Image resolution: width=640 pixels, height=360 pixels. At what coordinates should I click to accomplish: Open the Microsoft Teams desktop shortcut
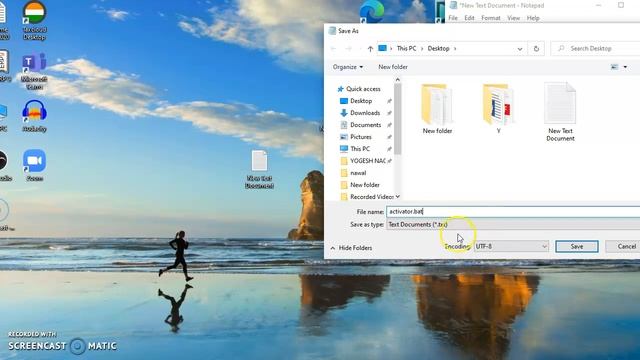click(34, 71)
